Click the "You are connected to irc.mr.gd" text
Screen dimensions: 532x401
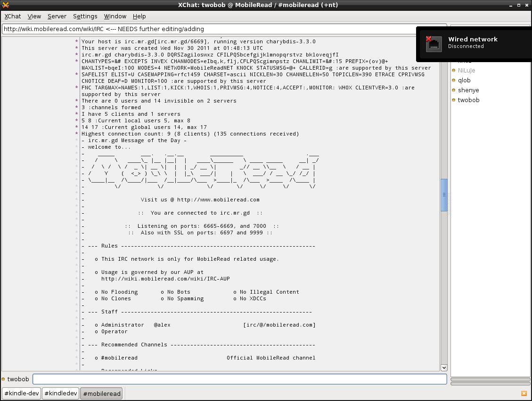pos(200,213)
